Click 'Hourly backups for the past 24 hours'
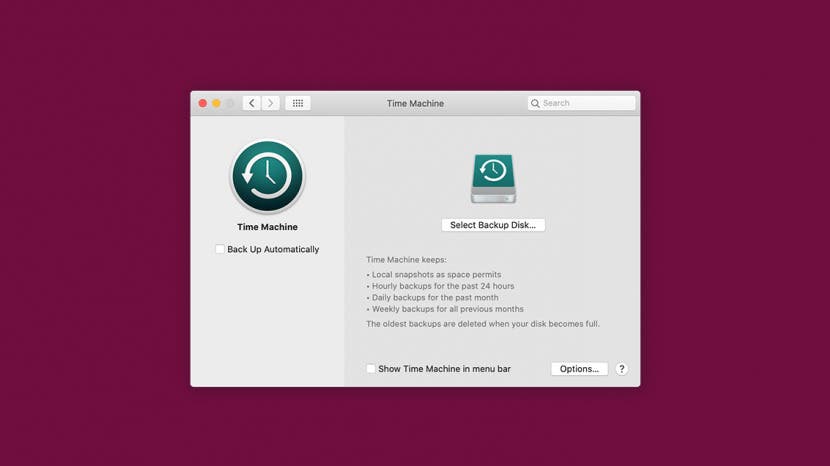Viewport: 830px width, 466px height. click(440, 286)
